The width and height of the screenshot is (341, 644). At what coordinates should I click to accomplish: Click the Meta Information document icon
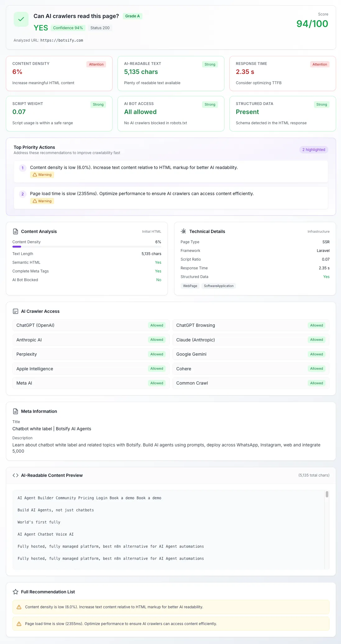[16, 411]
